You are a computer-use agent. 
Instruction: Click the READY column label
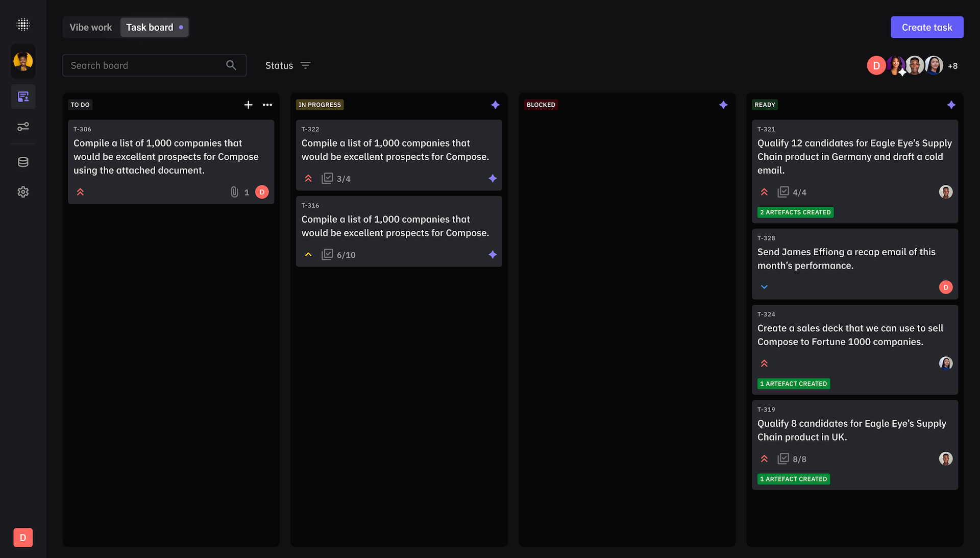pos(765,105)
